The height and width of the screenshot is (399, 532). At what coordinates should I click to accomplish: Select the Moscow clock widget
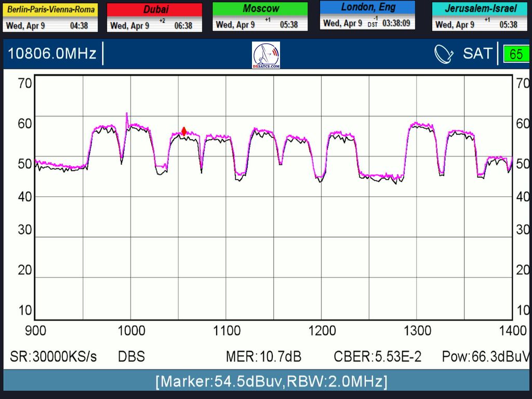[260, 17]
